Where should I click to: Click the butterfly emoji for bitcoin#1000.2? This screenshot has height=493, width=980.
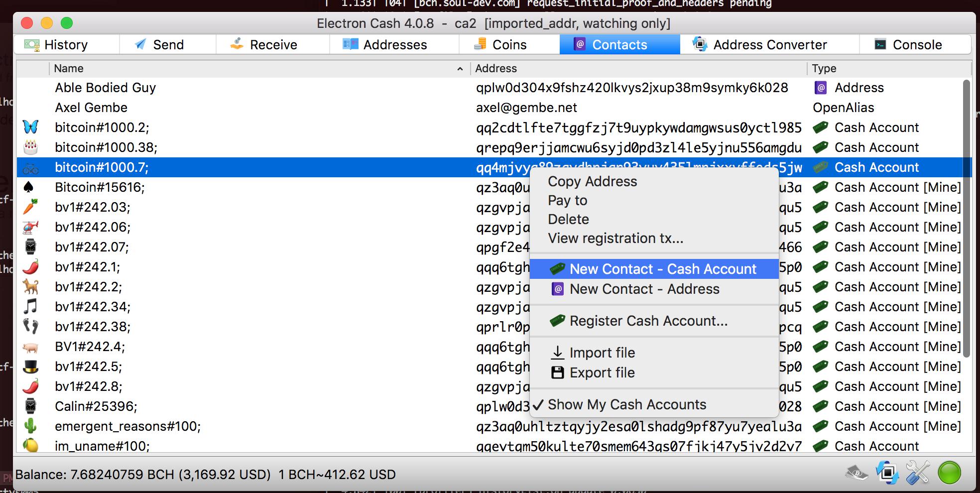coord(30,127)
